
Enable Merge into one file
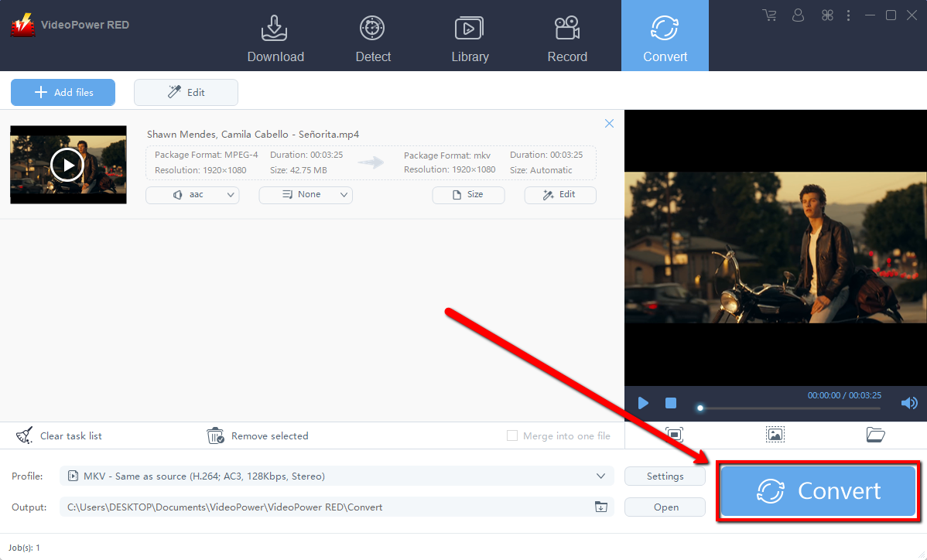511,435
